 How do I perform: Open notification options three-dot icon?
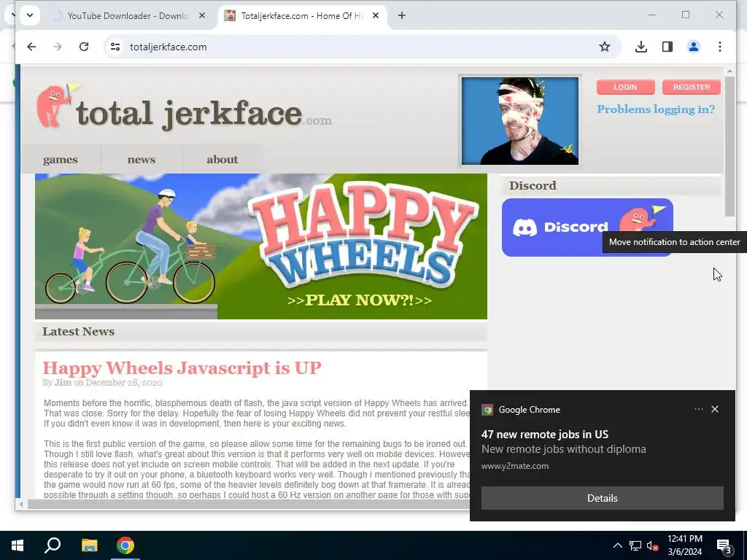[x=698, y=409]
